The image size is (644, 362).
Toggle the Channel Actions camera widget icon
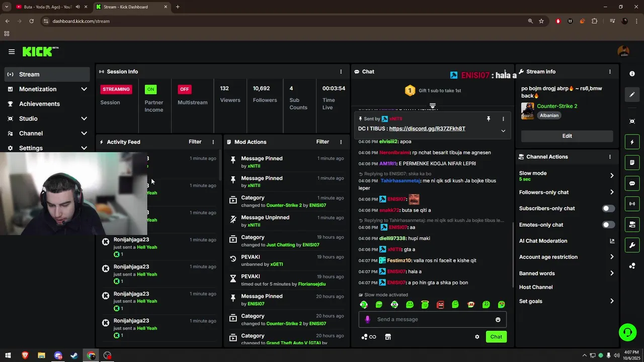pyautogui.click(x=632, y=224)
